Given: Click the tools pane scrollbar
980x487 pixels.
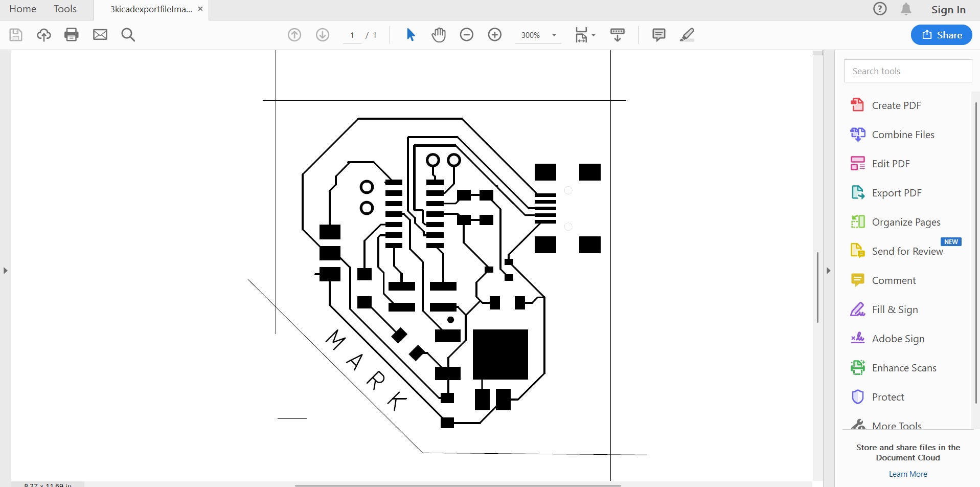Looking at the screenshot, I should pos(976,252).
